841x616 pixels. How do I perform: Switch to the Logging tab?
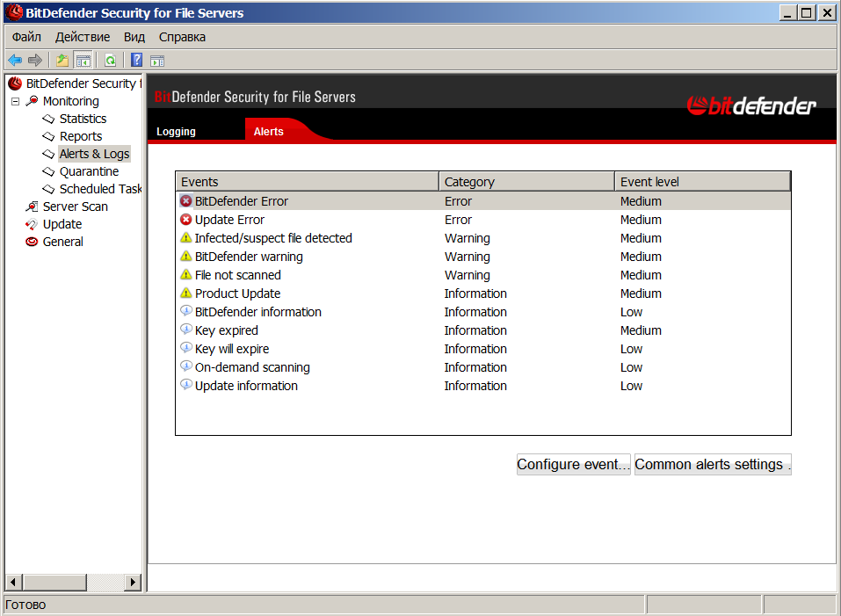coord(176,132)
